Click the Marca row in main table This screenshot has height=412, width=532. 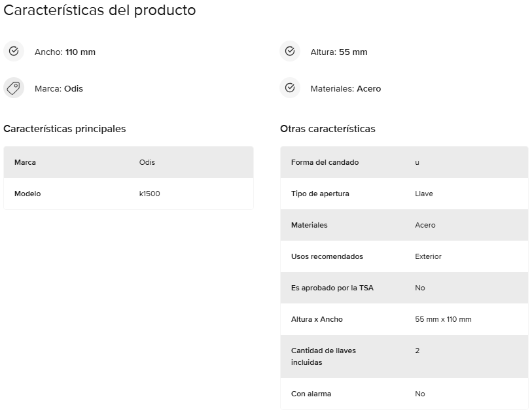tap(128, 162)
